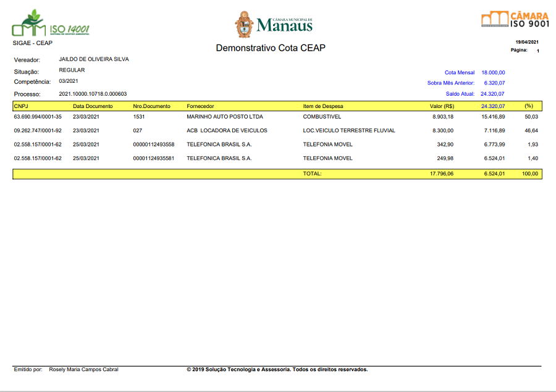
Task: Click the COMBUSTIVEL expense item
Action: pos(322,117)
